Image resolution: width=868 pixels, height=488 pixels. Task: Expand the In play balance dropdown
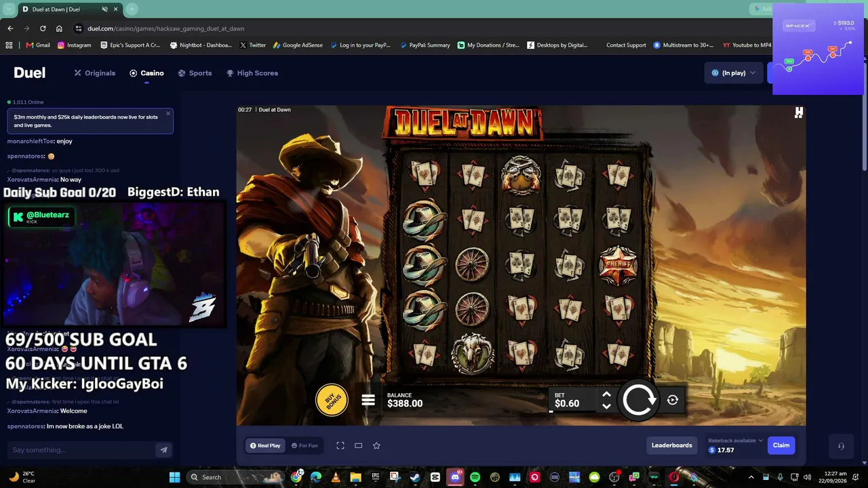click(x=734, y=73)
